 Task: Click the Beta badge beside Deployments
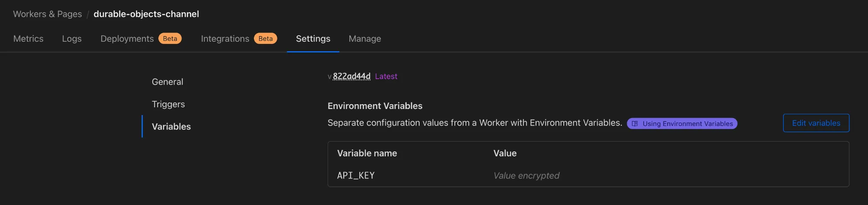point(170,39)
